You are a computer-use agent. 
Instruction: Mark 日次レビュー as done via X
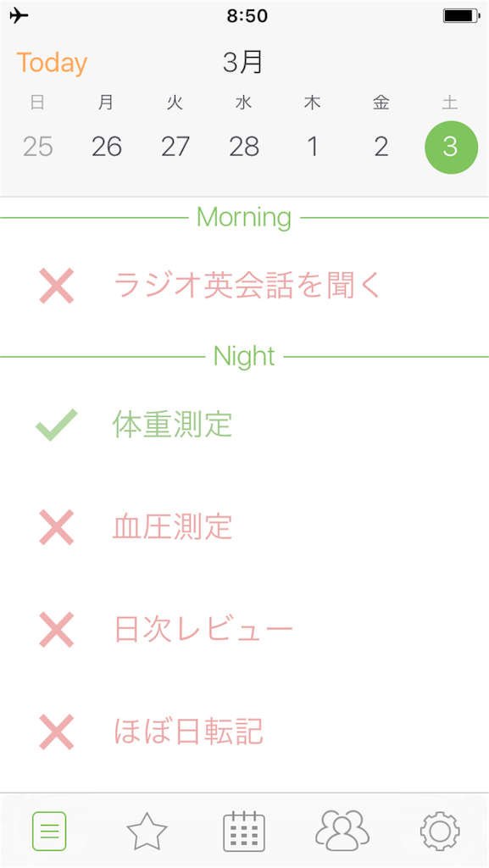(x=57, y=630)
